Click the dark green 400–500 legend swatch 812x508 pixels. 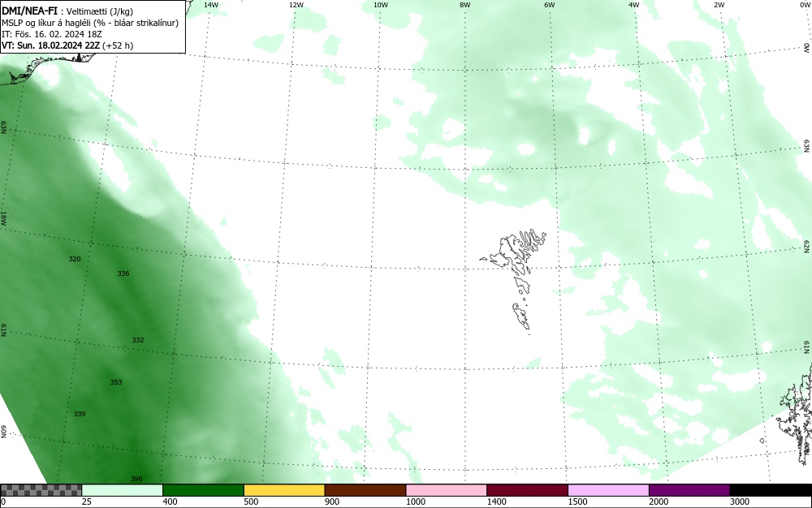(x=203, y=490)
